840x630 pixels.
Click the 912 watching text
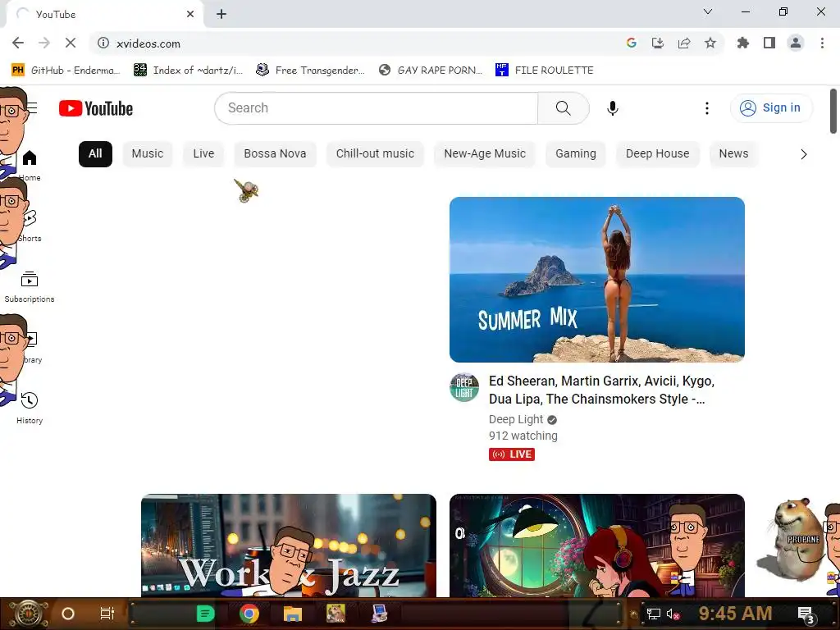click(523, 436)
